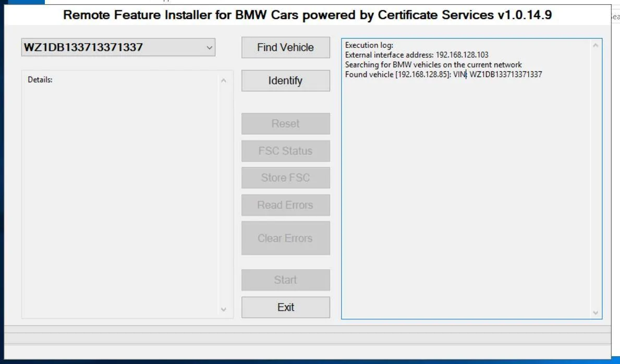Click the Details panel scroll down arrow
The width and height of the screenshot is (620, 364).
[x=223, y=309]
